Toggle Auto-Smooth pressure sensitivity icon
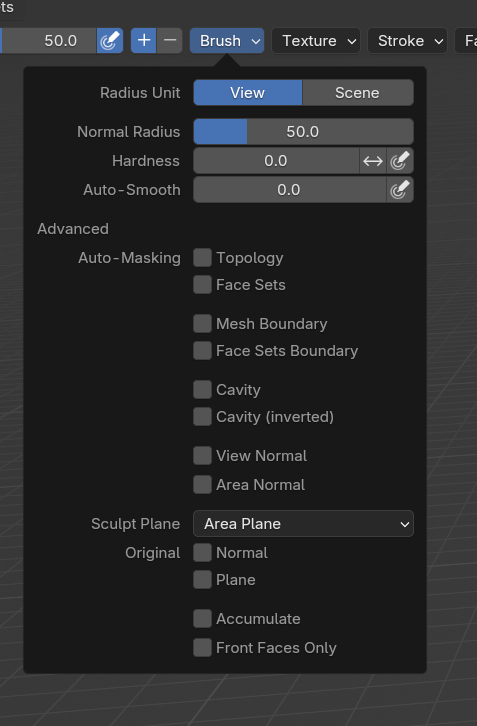The height and width of the screenshot is (726, 477). coord(400,190)
